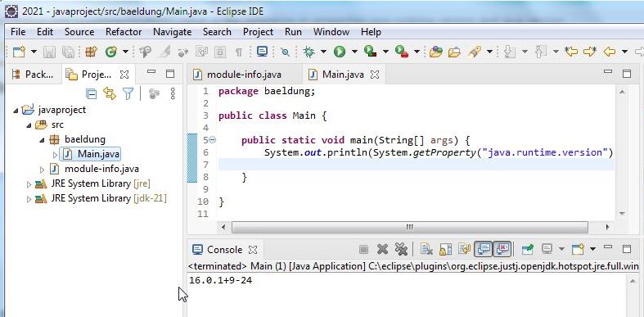The height and width of the screenshot is (317, 644).
Task: Click the Filter icon in Project Explorer
Action: 128,93
